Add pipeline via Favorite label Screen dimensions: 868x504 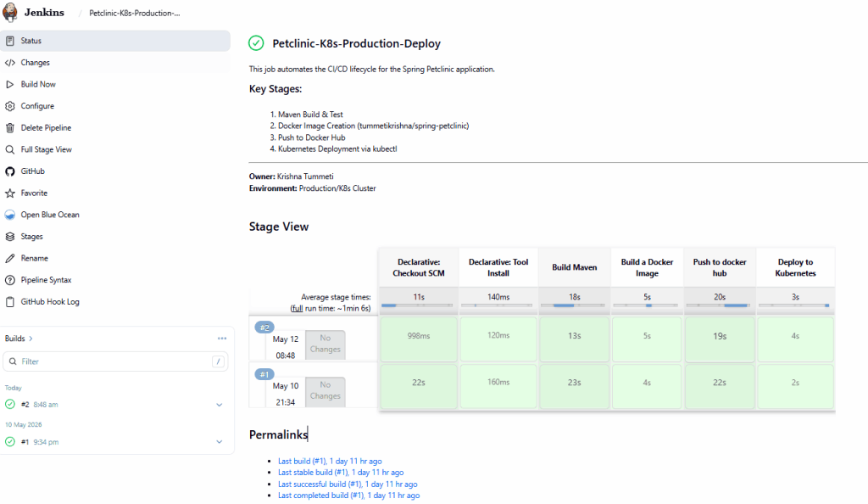point(34,193)
